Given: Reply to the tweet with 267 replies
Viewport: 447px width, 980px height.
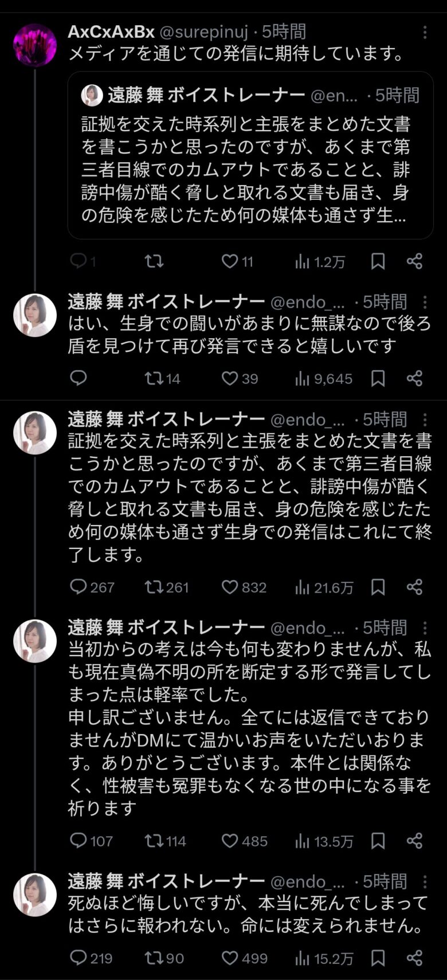Looking at the screenshot, I should pos(79,587).
